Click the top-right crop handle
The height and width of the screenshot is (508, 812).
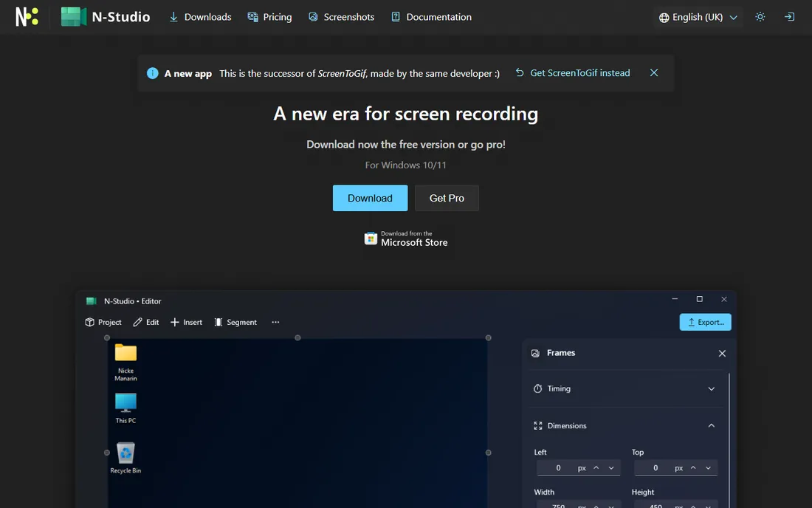coord(489,337)
